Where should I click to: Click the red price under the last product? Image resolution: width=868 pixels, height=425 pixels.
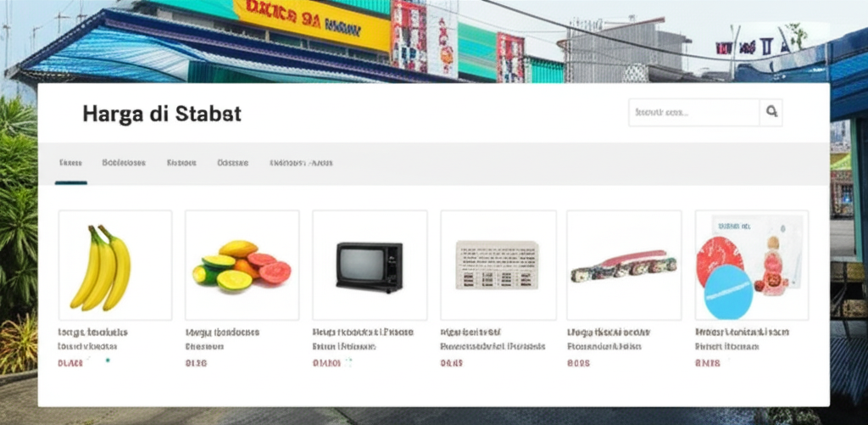pos(708,363)
